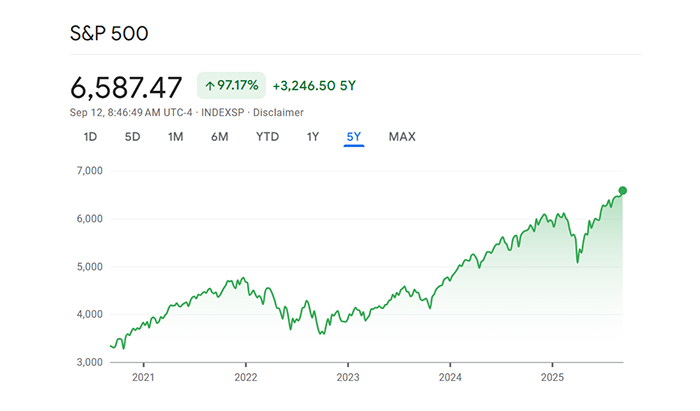
Task: Click the green endpoint dot on chart
Action: pyautogui.click(x=623, y=190)
